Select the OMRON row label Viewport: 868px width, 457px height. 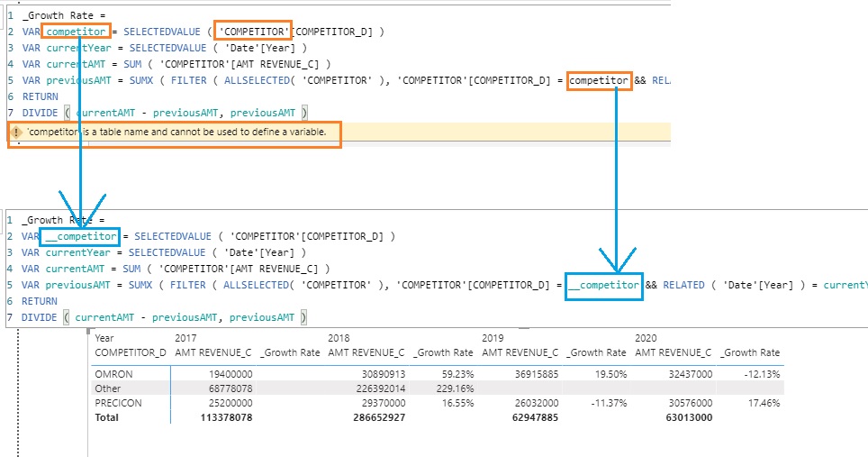coord(114,374)
